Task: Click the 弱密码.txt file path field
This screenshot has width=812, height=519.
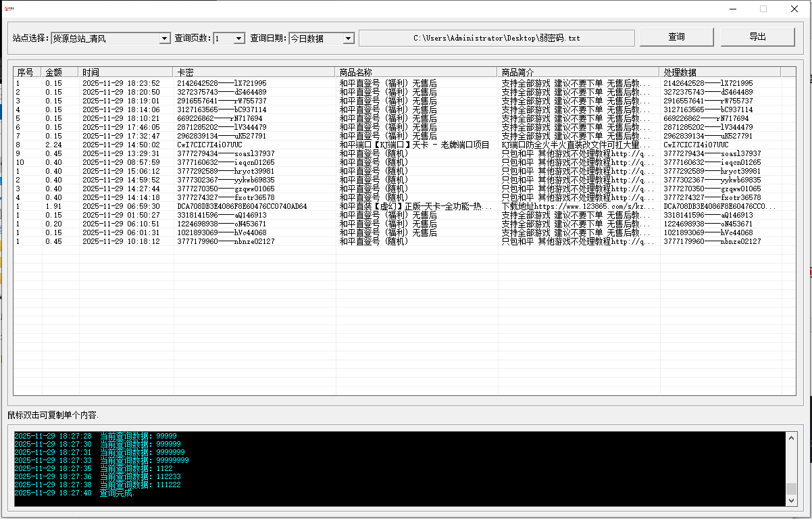Action: point(497,38)
